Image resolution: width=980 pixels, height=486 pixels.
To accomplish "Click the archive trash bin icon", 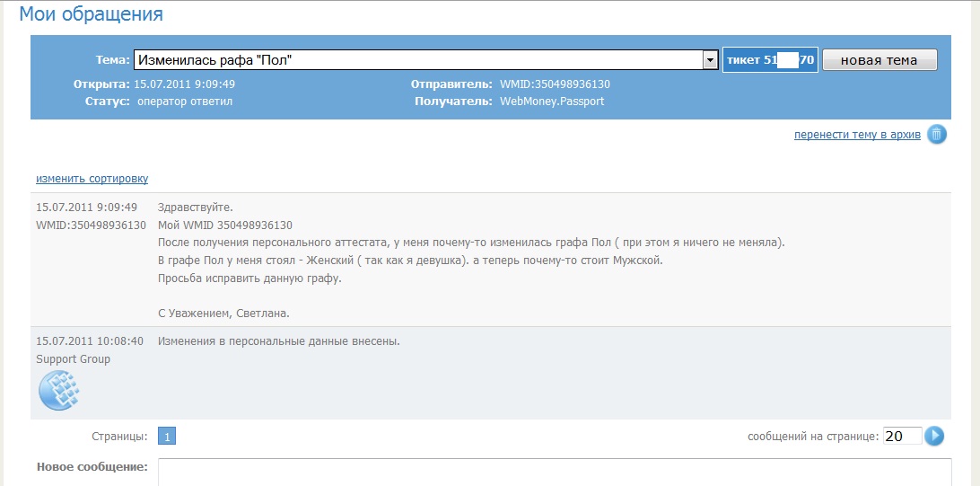I will coord(937,135).
